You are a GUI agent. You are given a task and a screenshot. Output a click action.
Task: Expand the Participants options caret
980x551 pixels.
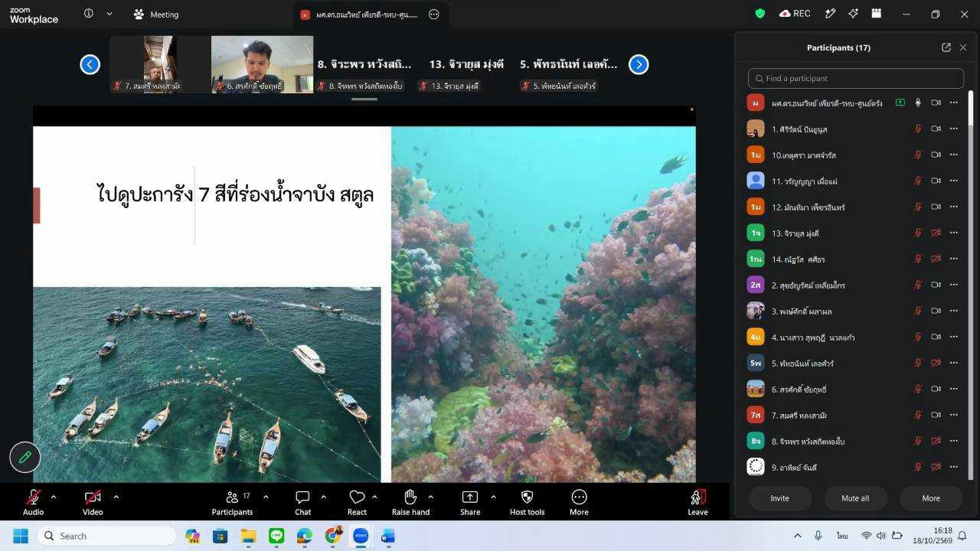click(x=266, y=497)
